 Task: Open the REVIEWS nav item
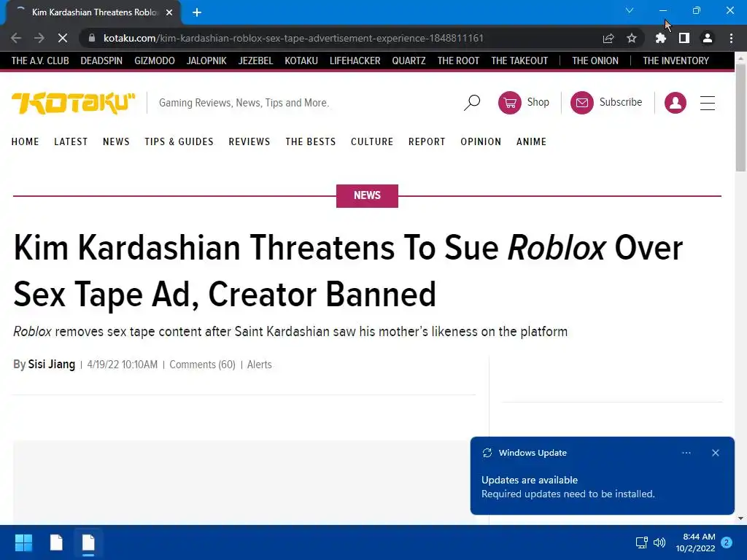[x=249, y=142]
